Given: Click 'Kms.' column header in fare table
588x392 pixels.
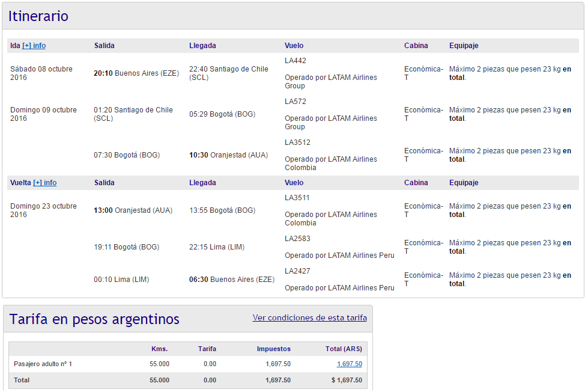Looking at the screenshot, I should pyautogui.click(x=160, y=349).
